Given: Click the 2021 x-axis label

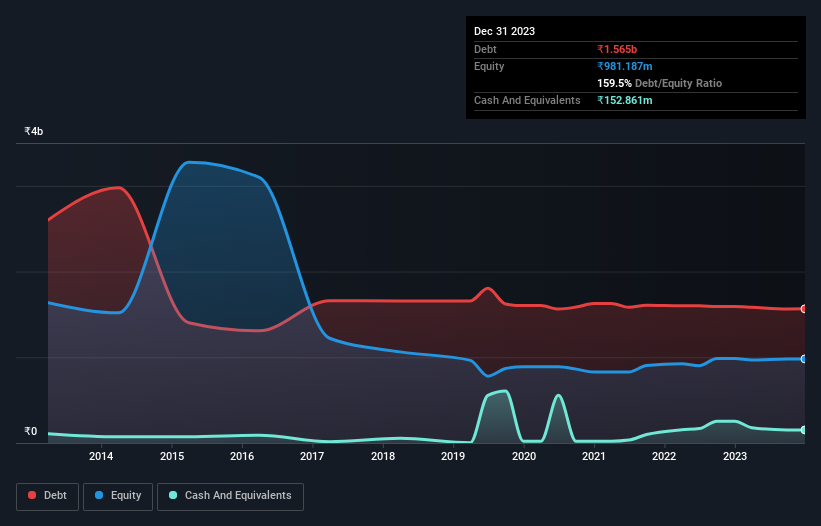Looking at the screenshot, I should click(594, 456).
